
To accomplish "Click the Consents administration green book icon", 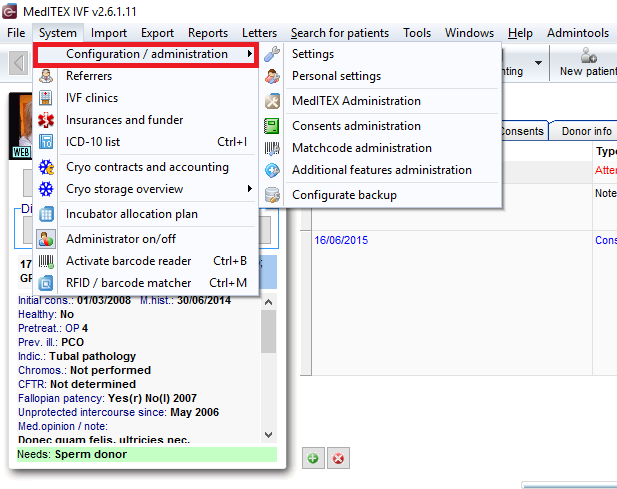I will 272,126.
